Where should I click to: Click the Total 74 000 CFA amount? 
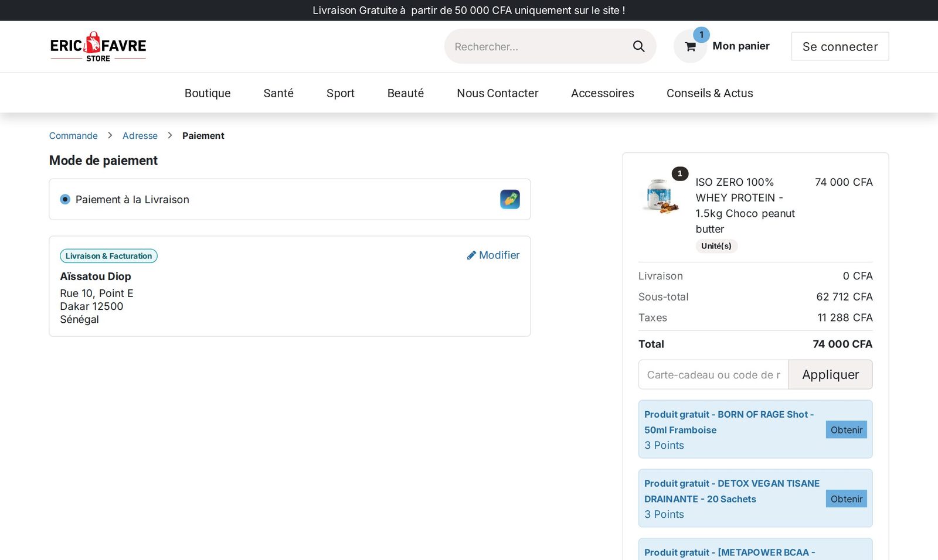click(842, 344)
